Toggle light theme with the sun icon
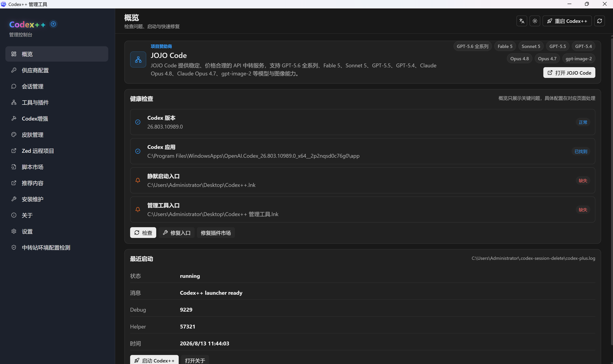 [535, 21]
